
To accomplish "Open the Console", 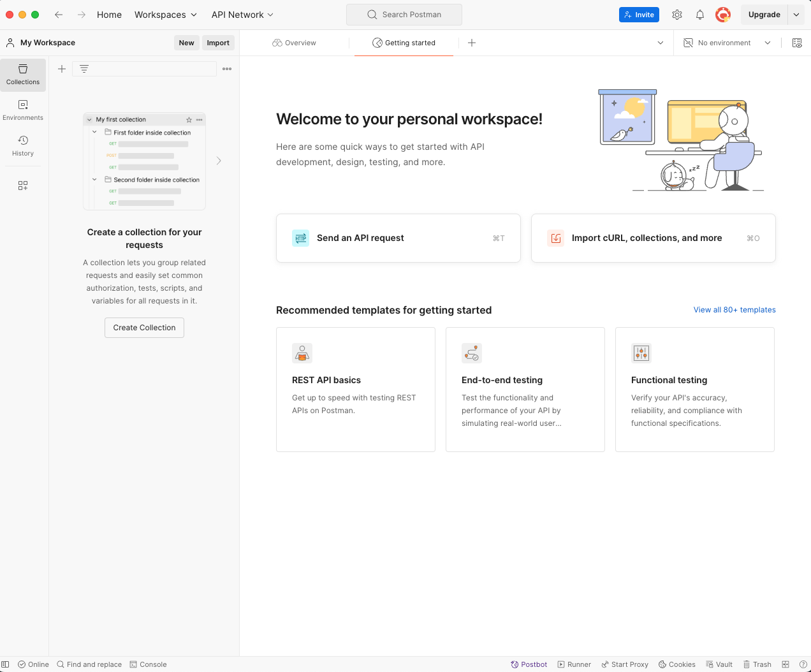I will pyautogui.click(x=148, y=664).
